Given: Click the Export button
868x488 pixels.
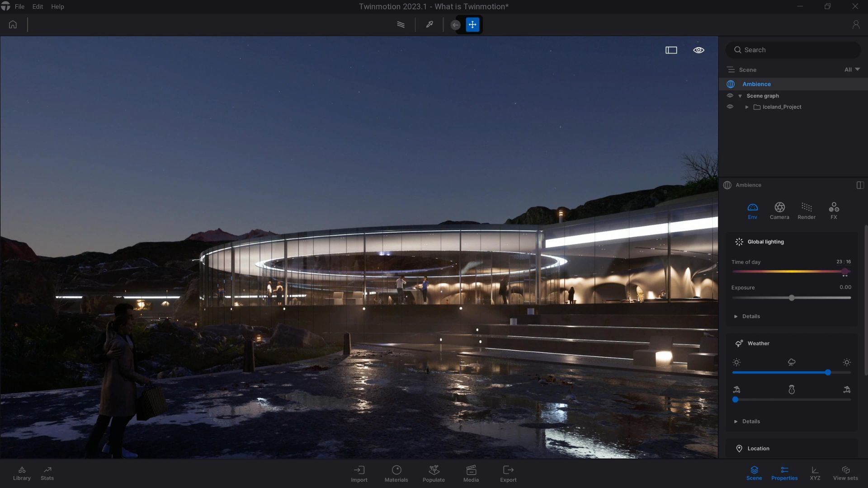Looking at the screenshot, I should (x=508, y=473).
